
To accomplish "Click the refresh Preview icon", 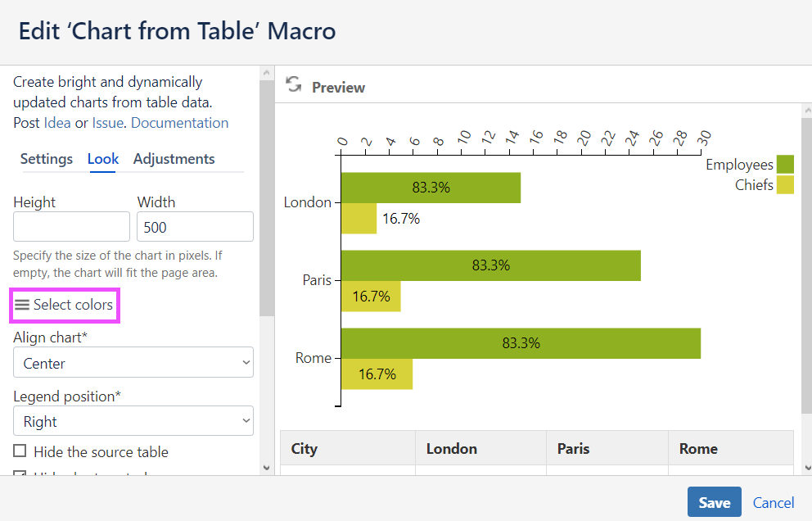I will tap(294, 84).
